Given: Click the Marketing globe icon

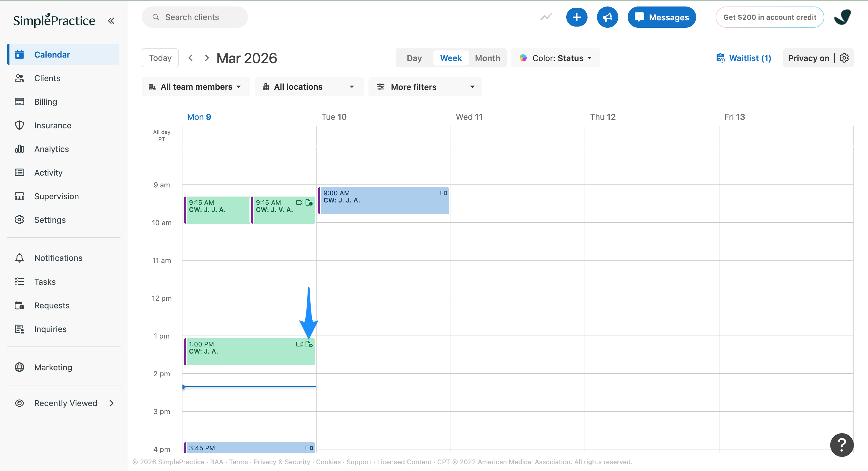Looking at the screenshot, I should click(19, 367).
